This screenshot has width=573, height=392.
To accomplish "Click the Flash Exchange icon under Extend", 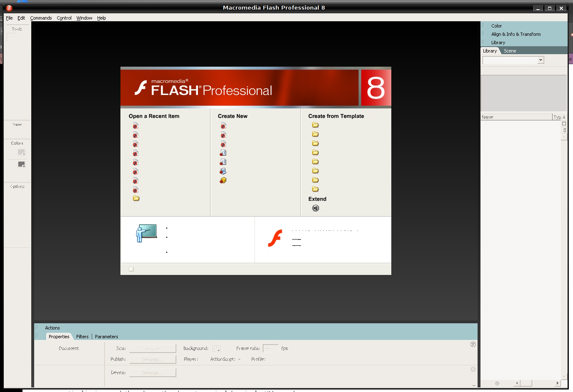I will pos(316,208).
